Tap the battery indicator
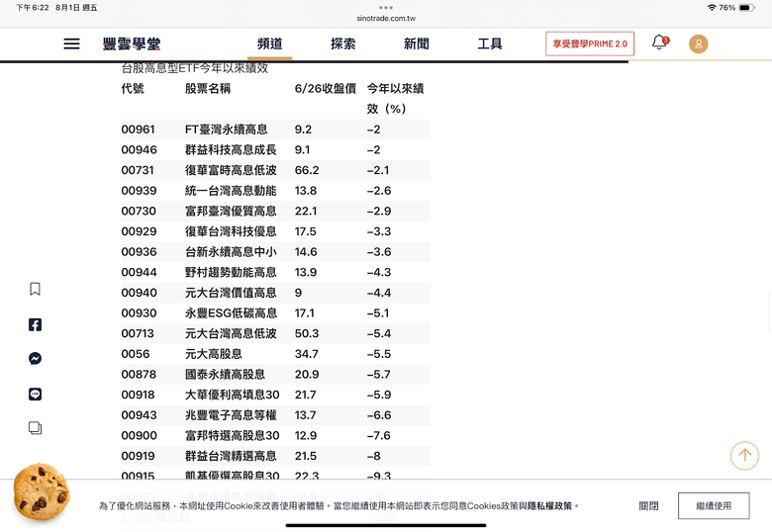This screenshot has width=772, height=532. (x=746, y=7)
